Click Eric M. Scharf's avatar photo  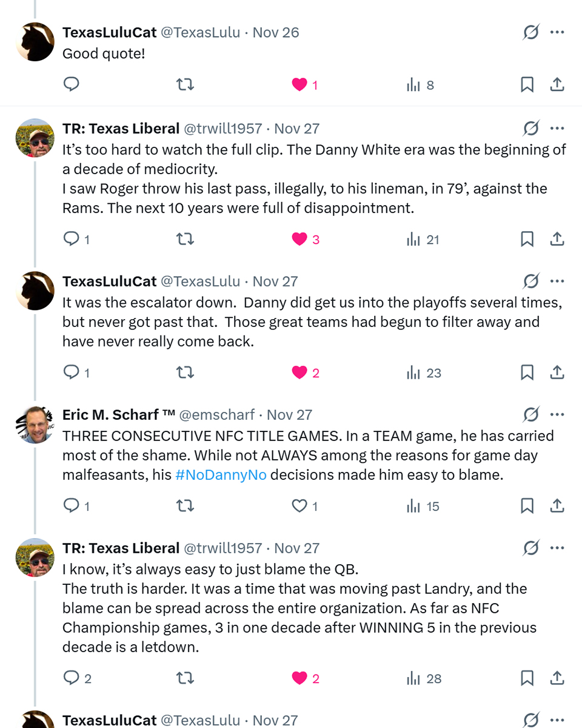point(35,424)
